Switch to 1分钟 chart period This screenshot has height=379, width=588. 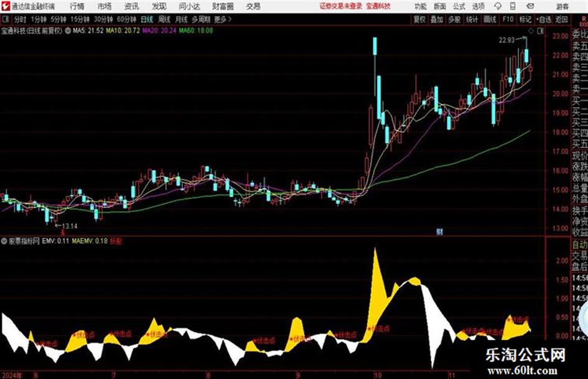39,19
